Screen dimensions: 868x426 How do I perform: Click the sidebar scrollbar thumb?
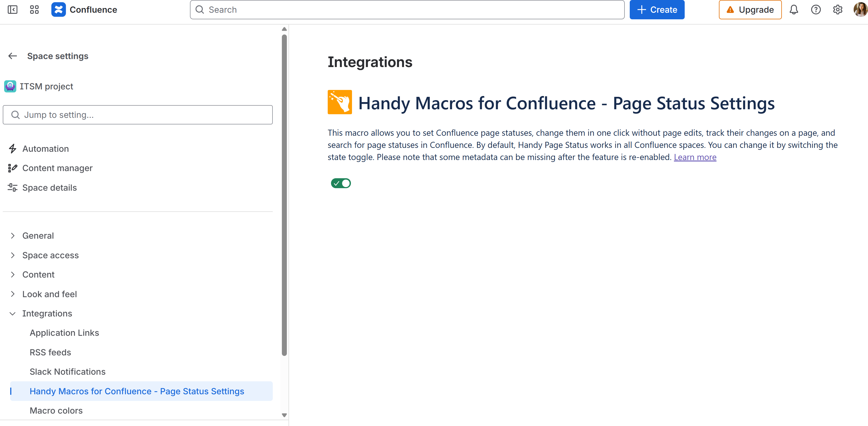point(284,195)
